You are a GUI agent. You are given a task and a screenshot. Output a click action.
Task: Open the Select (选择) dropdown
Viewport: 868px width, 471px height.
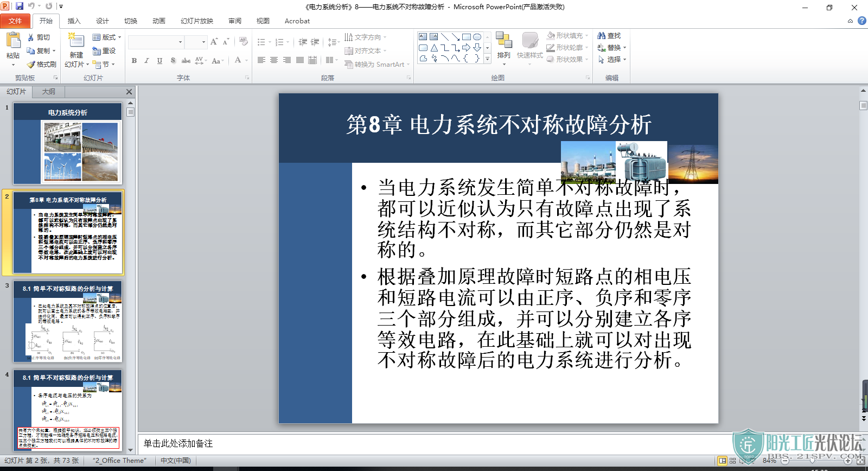612,59
